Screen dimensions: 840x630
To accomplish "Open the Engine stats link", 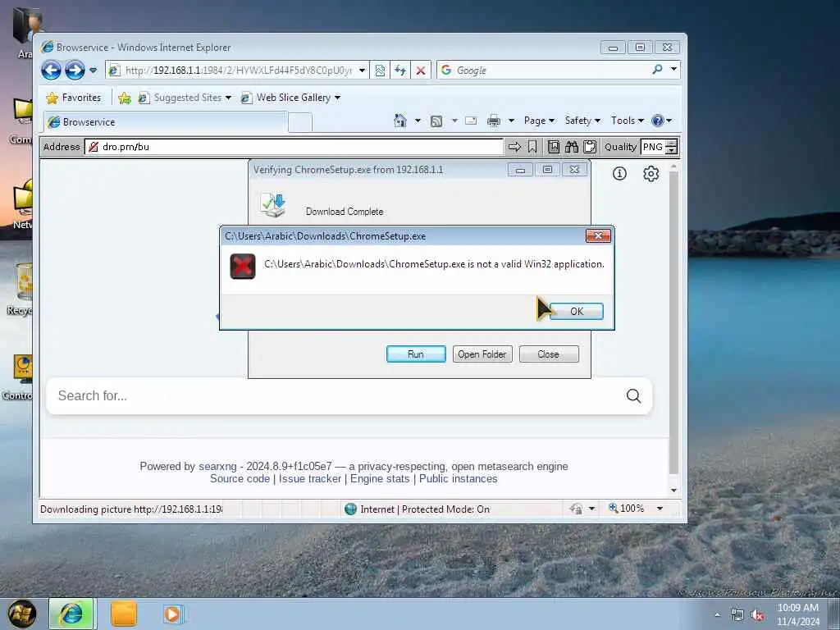I will [x=380, y=478].
